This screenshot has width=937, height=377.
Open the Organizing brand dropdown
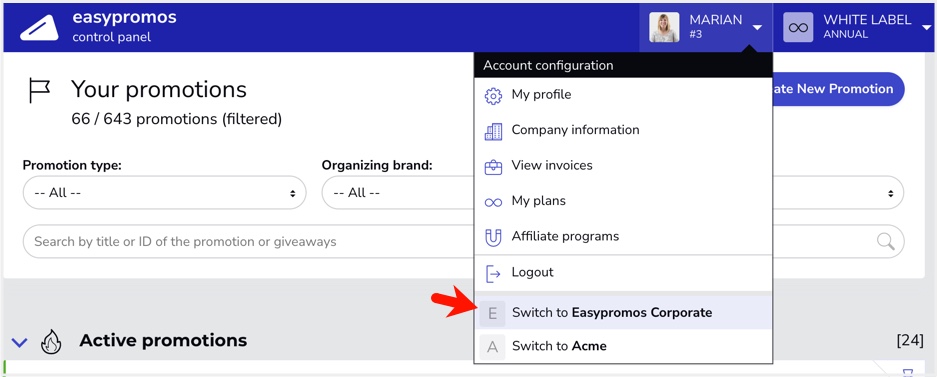tap(398, 193)
